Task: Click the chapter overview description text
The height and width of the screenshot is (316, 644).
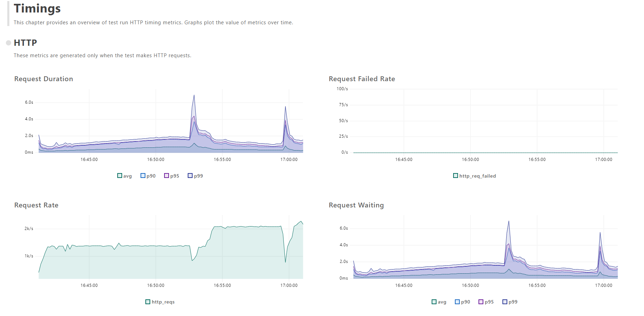Action: 153,23
